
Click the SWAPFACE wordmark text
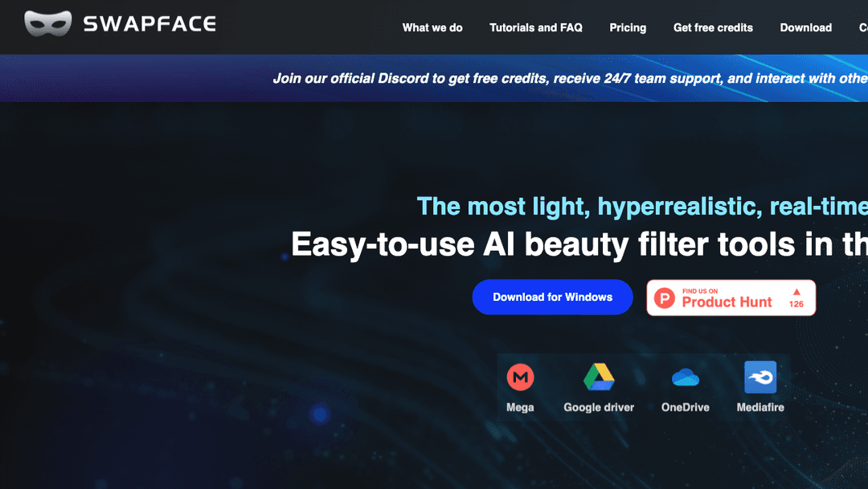tap(149, 24)
